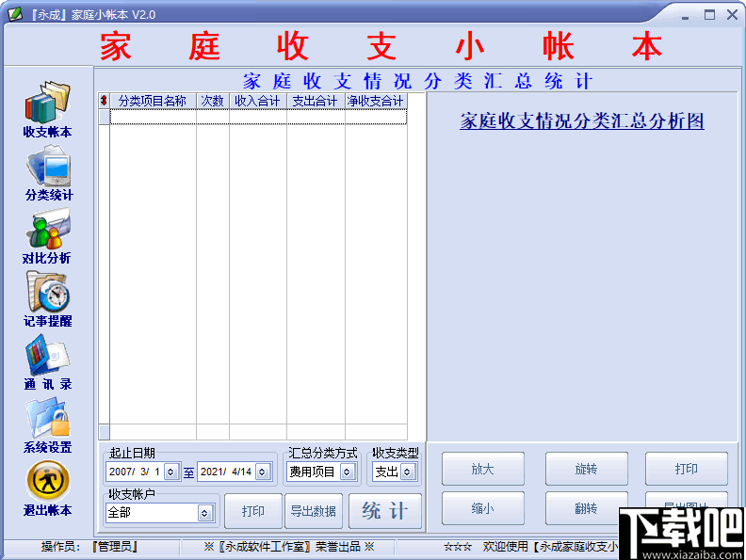Screen dimensions: 746x560
Task: Click the 放大 zoom-in button
Action: pyautogui.click(x=483, y=469)
